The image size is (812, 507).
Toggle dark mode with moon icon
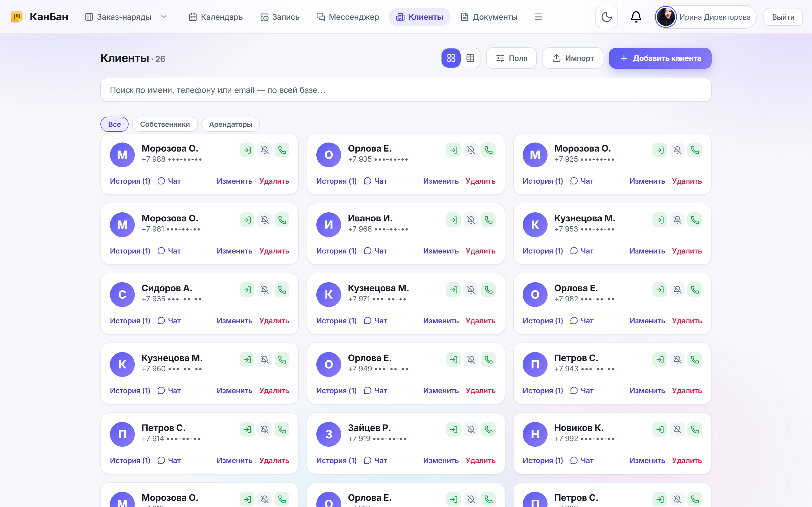point(606,17)
